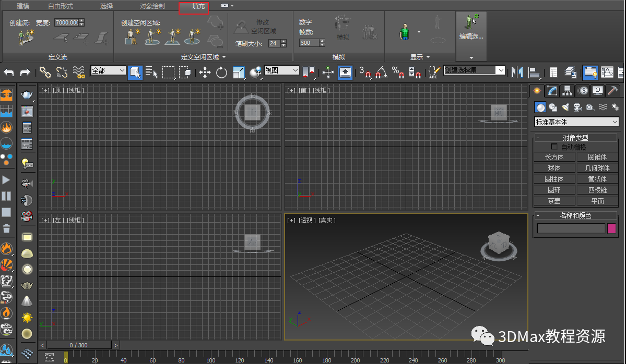The width and height of the screenshot is (626, 364).
Task: Click the Mirror tool icon
Action: coord(517,72)
